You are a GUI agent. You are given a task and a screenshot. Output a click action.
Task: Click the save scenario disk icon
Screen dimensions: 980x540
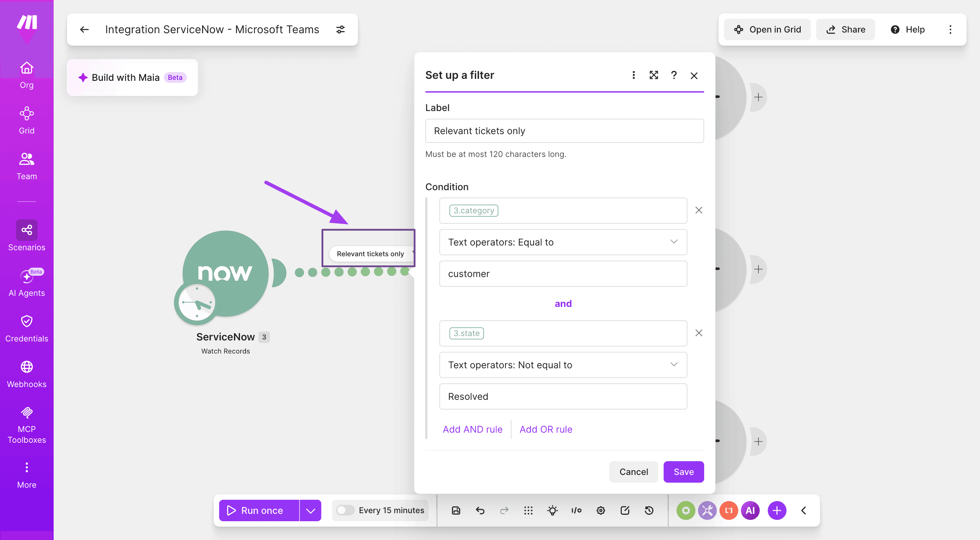(456, 510)
